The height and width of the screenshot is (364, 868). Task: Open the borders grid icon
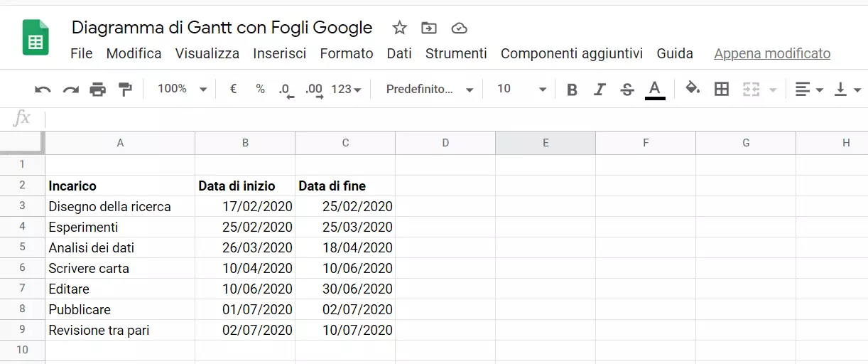pyautogui.click(x=722, y=89)
